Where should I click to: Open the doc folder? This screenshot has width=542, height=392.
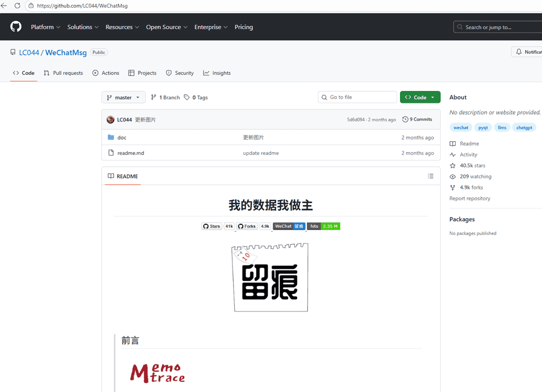[122, 138]
